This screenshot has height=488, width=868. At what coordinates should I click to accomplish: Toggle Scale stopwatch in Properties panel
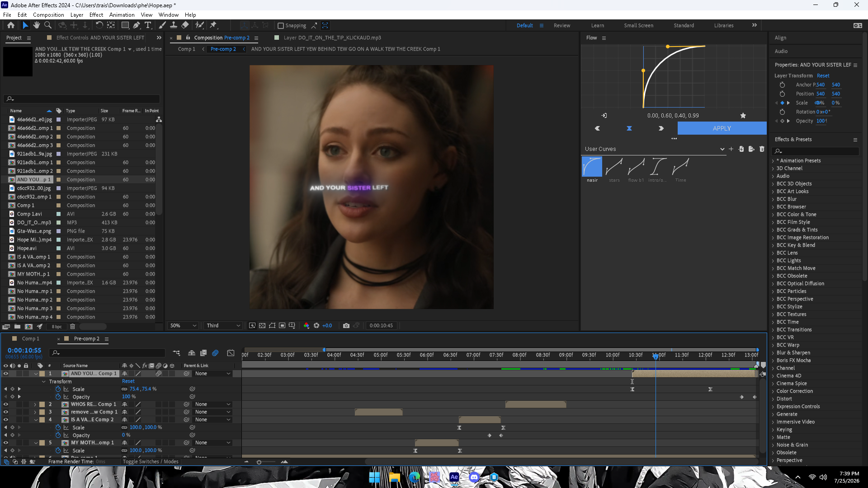pyautogui.click(x=782, y=103)
